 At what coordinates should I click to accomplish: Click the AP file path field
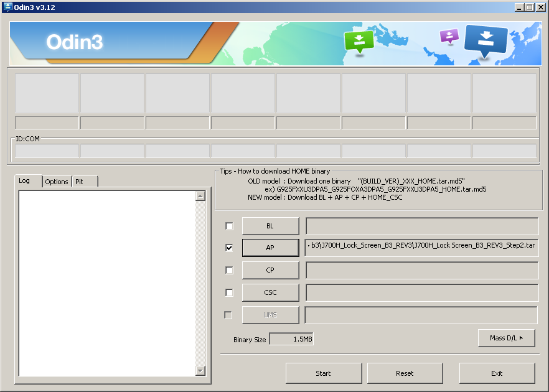[x=421, y=248]
